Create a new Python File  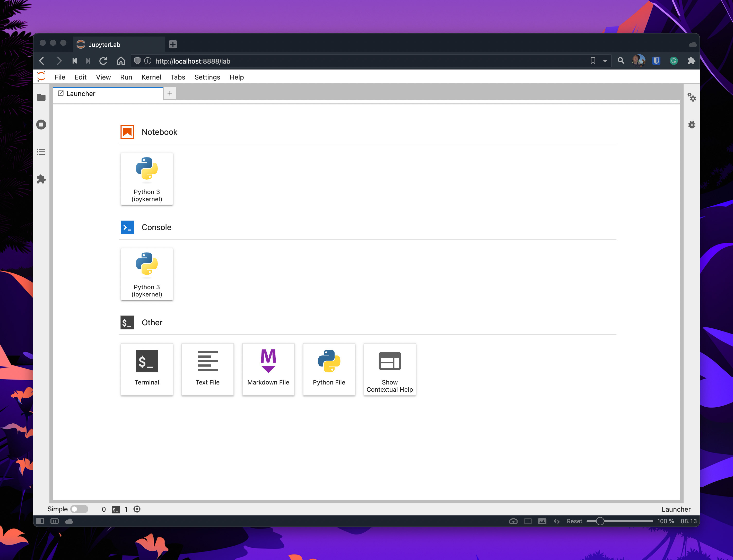[329, 369]
